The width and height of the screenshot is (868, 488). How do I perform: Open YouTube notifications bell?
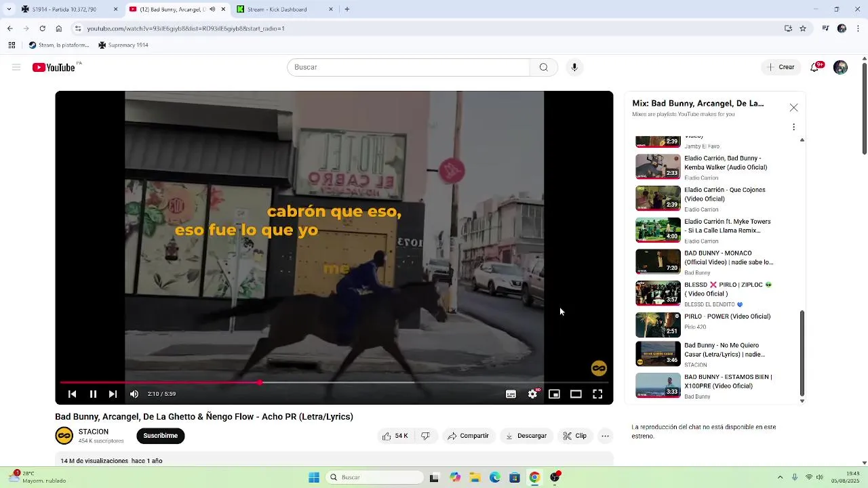814,67
